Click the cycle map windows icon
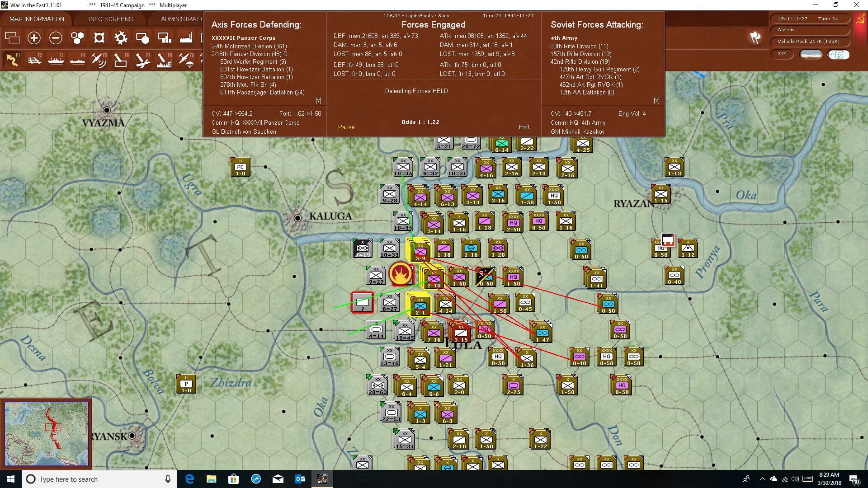The image size is (868, 488). click(x=12, y=38)
